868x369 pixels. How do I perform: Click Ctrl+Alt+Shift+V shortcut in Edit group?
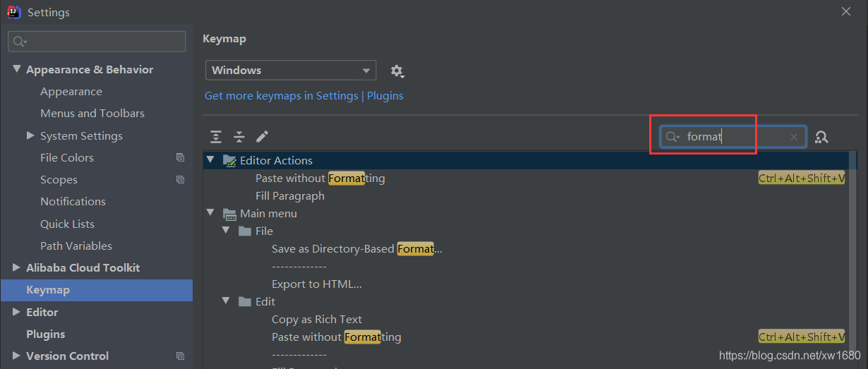(x=802, y=337)
